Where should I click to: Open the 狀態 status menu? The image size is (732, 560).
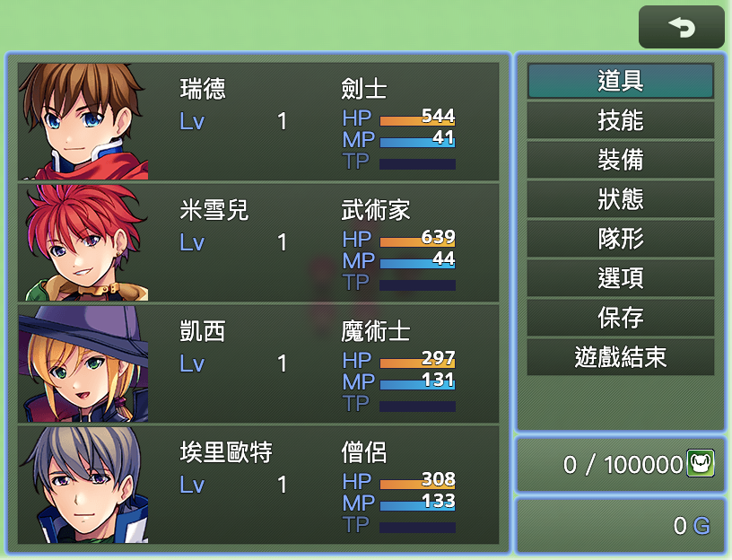tap(621, 199)
